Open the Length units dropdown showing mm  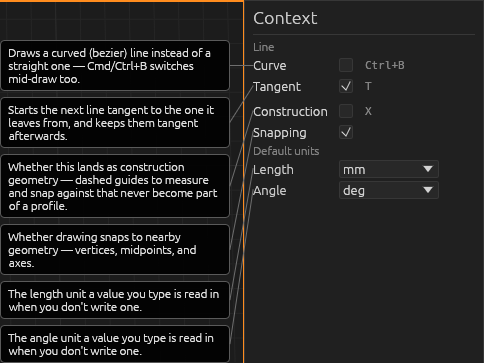(x=389, y=169)
